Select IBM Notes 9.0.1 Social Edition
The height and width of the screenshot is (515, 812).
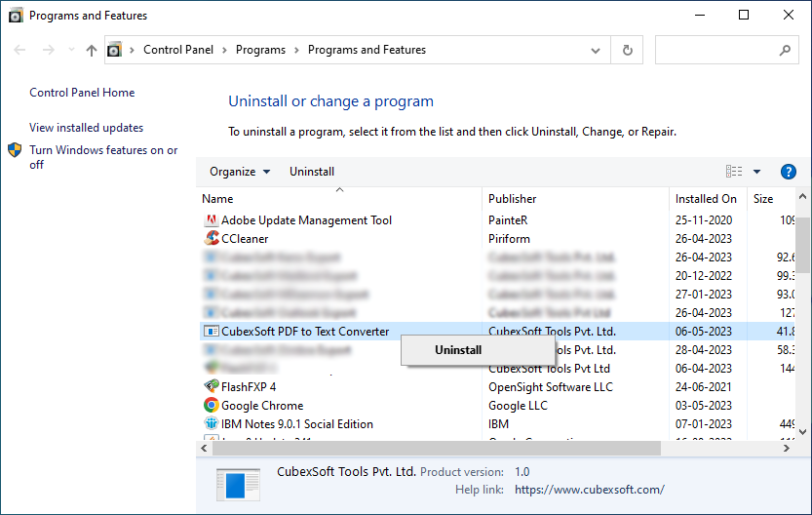497,424
